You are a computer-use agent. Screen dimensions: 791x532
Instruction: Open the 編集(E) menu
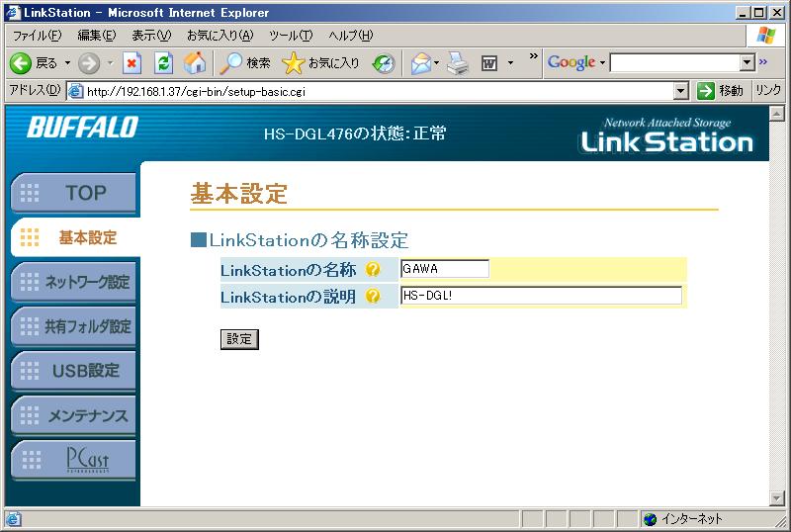[96, 36]
